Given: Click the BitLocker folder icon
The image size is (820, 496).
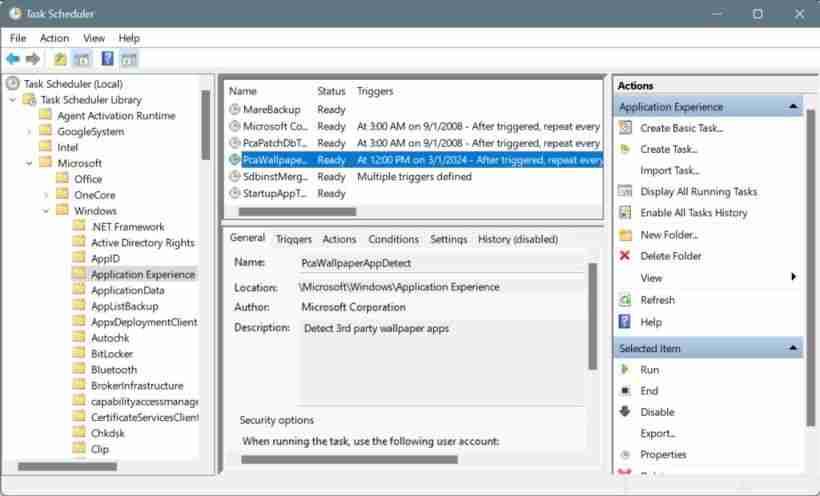Looking at the screenshot, I should point(79,353).
